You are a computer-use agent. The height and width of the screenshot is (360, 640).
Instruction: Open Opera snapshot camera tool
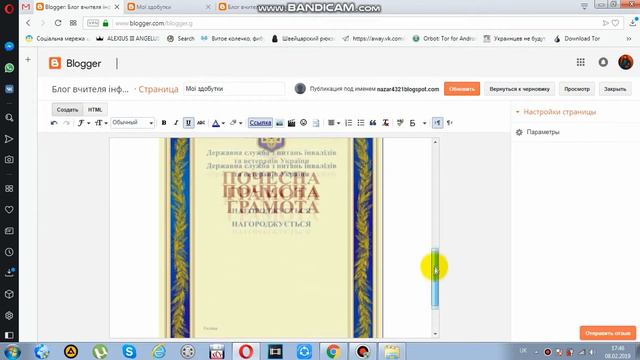click(9, 160)
